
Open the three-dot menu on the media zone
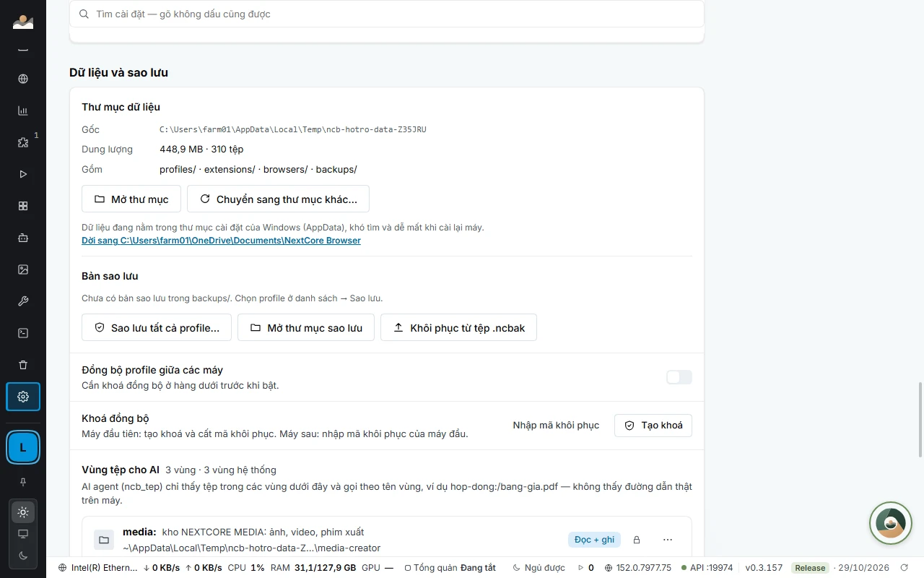(x=668, y=540)
